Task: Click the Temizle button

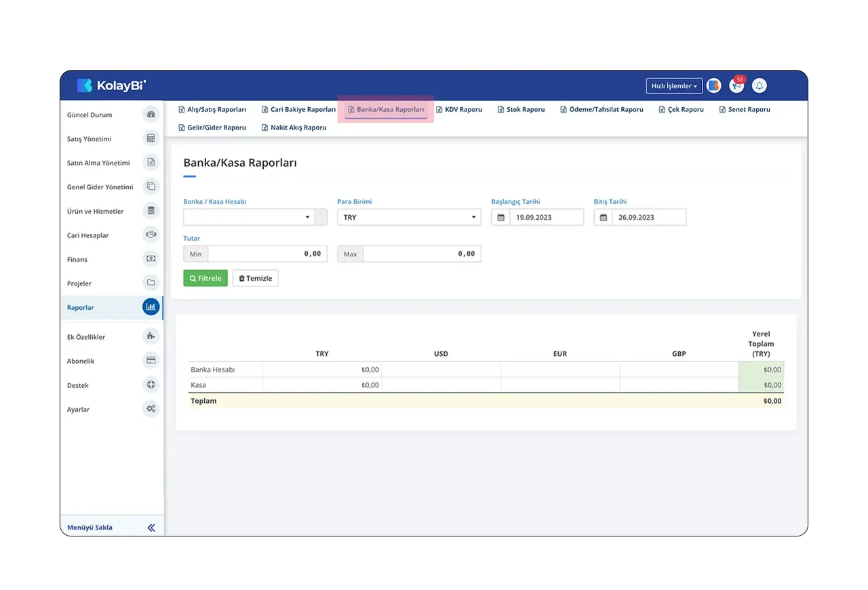Action: (x=256, y=278)
